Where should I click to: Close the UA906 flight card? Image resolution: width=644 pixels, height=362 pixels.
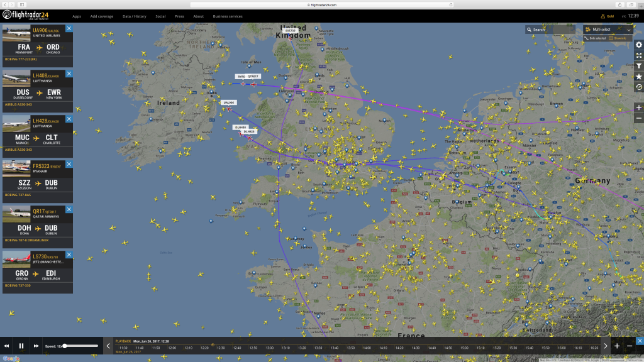coord(69,28)
